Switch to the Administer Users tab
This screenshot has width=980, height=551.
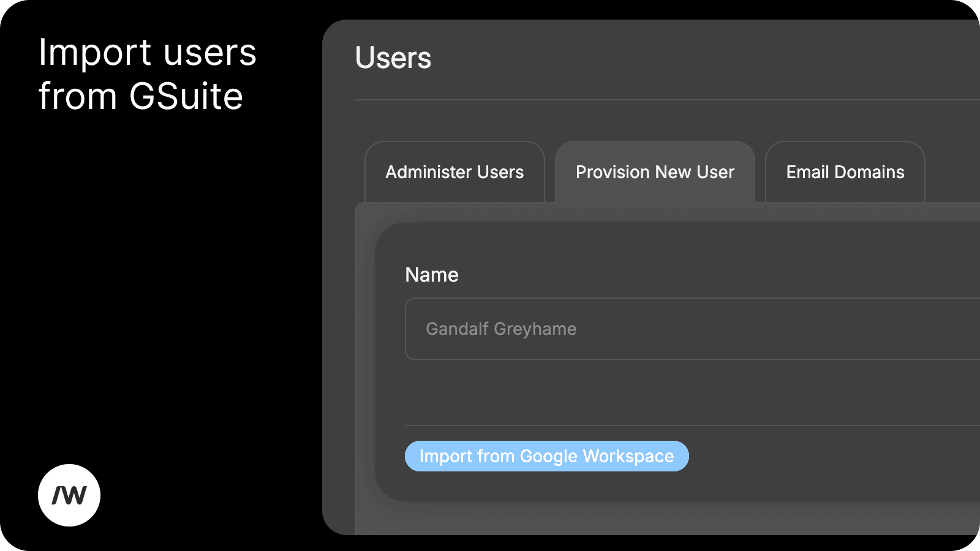pos(454,172)
